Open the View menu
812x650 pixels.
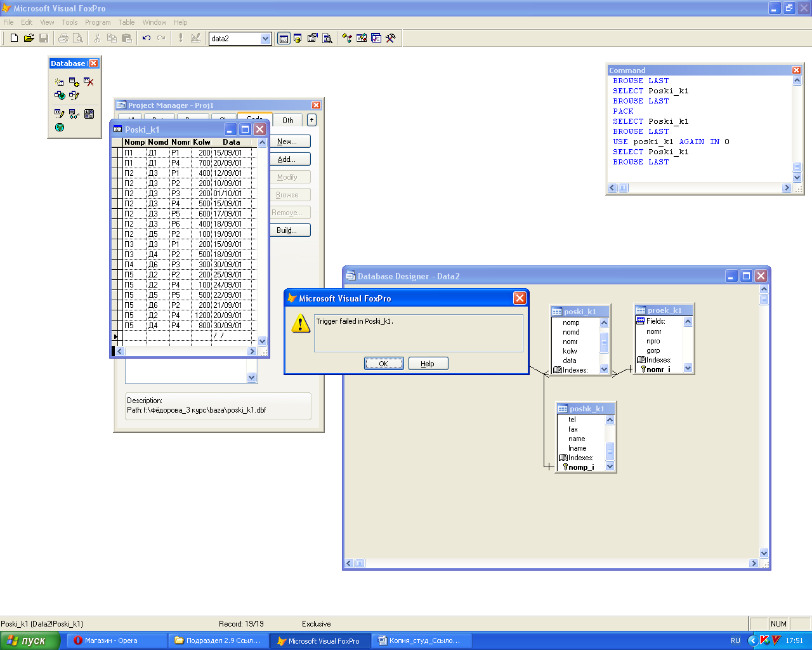[48, 22]
